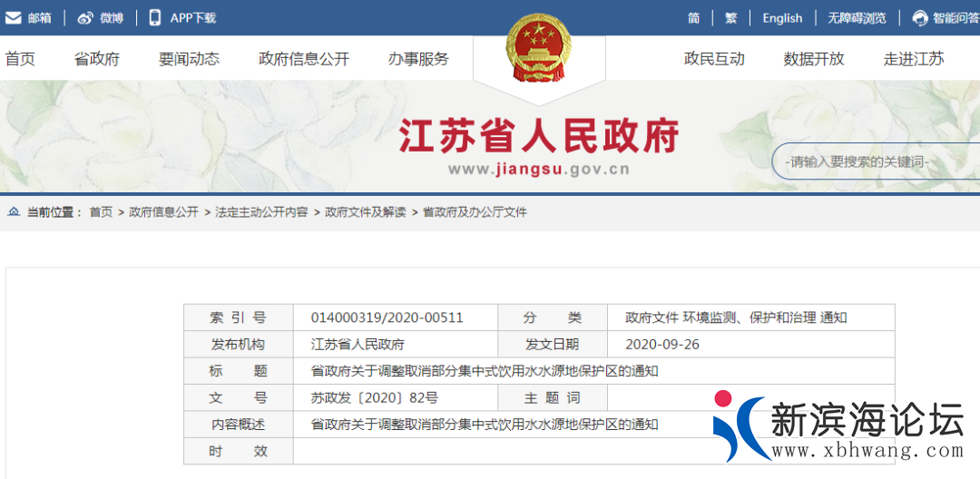Open the 政府信息公开 menu item
Image resolution: width=980 pixels, height=479 pixels.
(304, 59)
